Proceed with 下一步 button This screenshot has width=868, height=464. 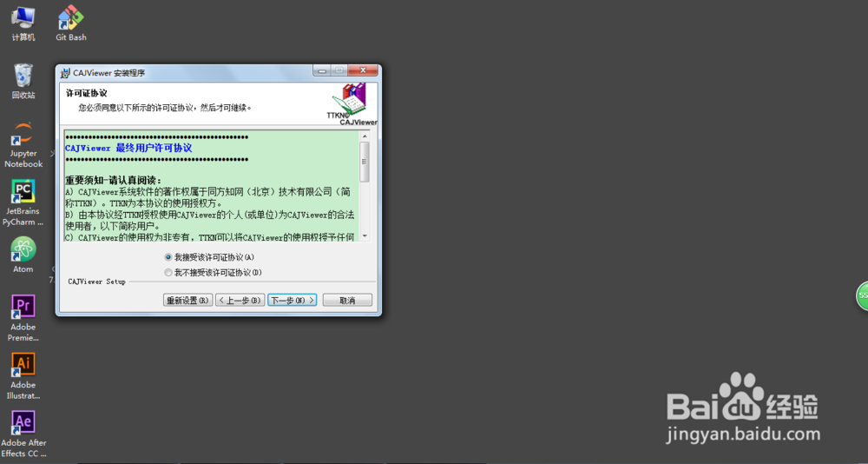(293, 301)
